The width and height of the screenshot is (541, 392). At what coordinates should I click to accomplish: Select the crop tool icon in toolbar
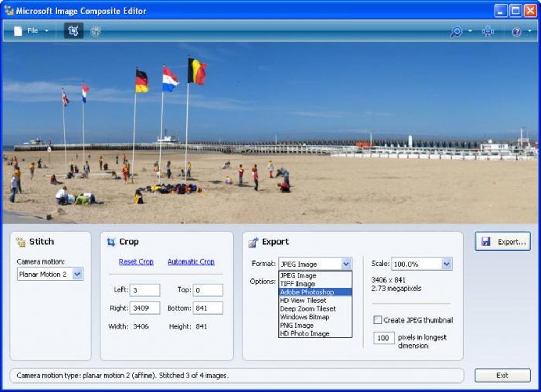pyautogui.click(x=74, y=31)
